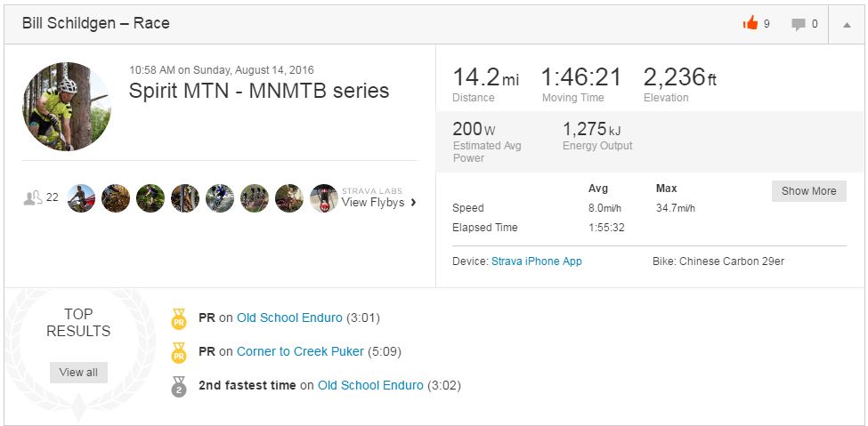The width and height of the screenshot is (868, 426).
Task: Click gold PR medal for Old School Enduro
Action: (179, 318)
